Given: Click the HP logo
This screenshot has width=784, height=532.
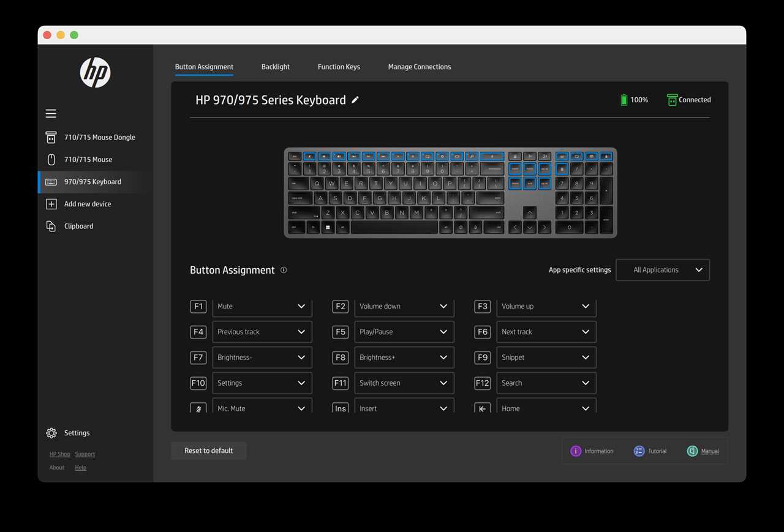Looking at the screenshot, I should point(95,73).
